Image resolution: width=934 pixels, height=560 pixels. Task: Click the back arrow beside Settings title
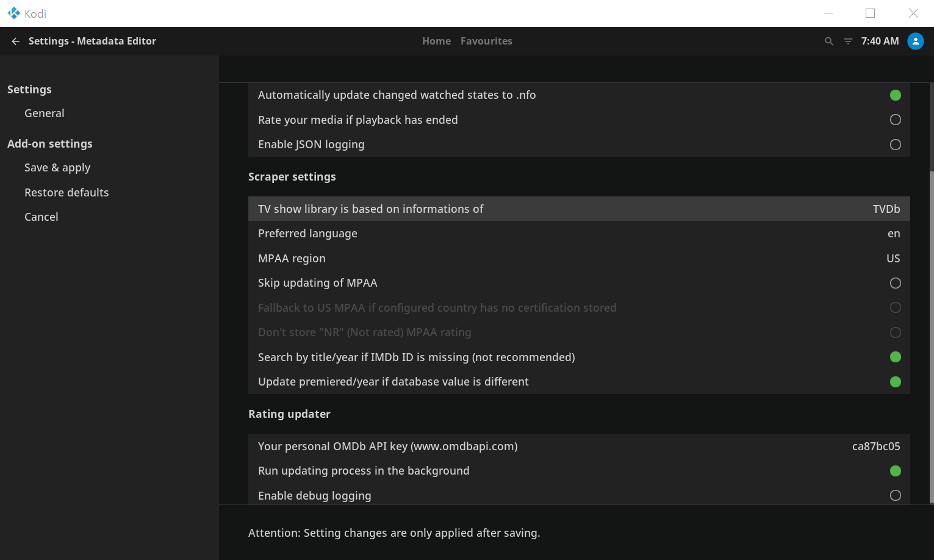tap(16, 41)
